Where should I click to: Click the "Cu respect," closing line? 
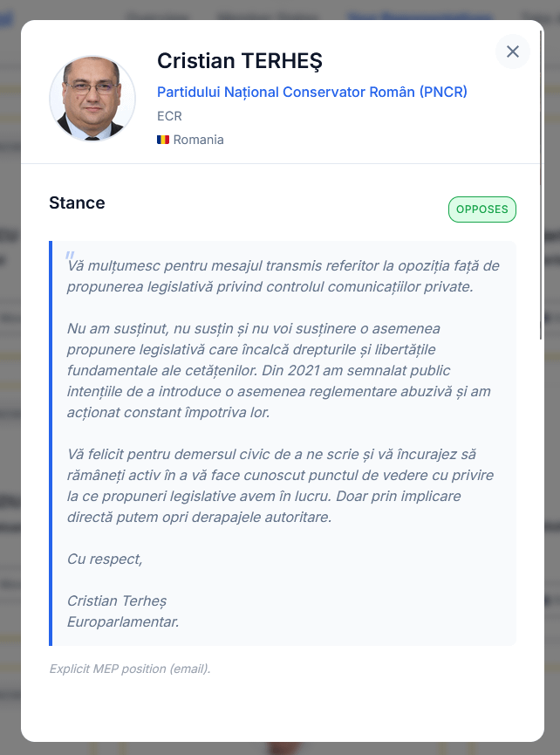coord(105,559)
